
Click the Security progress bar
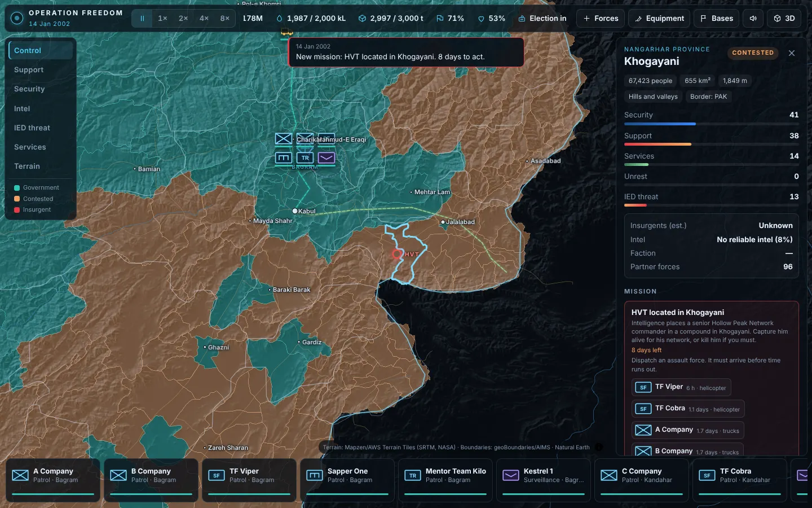click(x=711, y=124)
